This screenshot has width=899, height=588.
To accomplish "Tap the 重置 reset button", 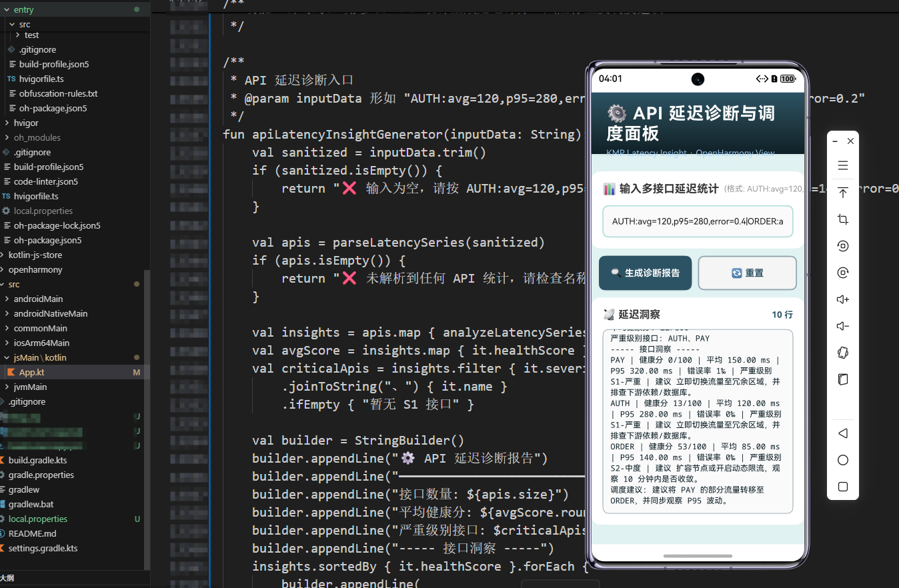I will pos(748,273).
